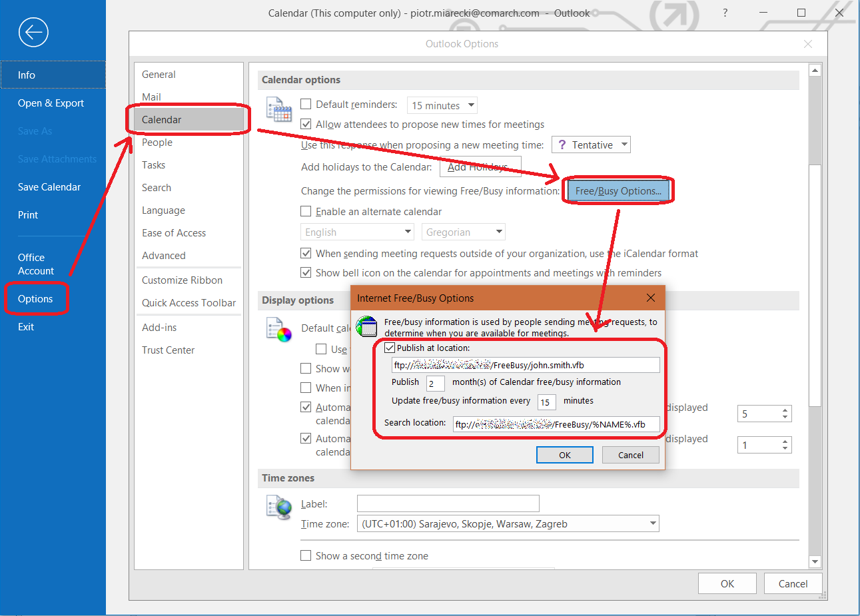Select General in the options list

[189, 75]
